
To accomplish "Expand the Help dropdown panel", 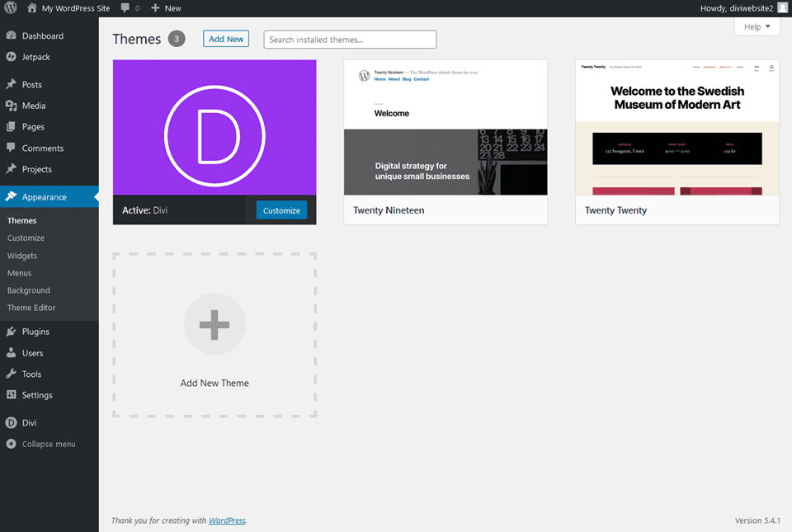I will [757, 26].
